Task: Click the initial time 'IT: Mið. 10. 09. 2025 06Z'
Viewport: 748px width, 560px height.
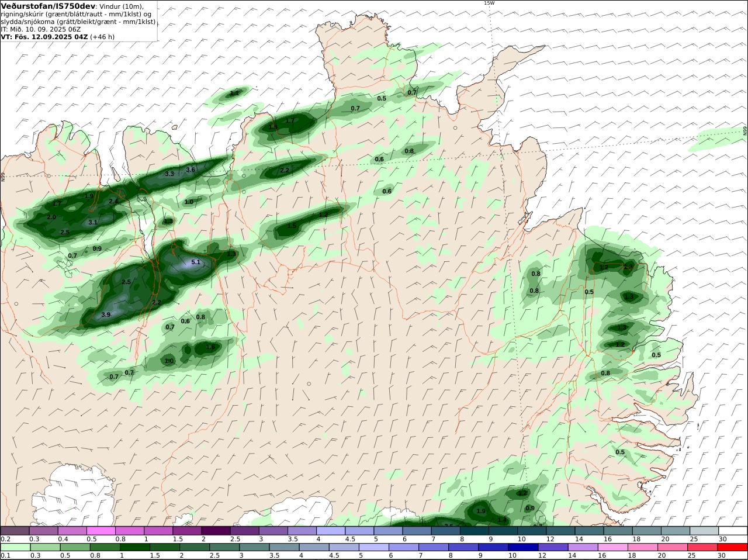Action: (40, 29)
